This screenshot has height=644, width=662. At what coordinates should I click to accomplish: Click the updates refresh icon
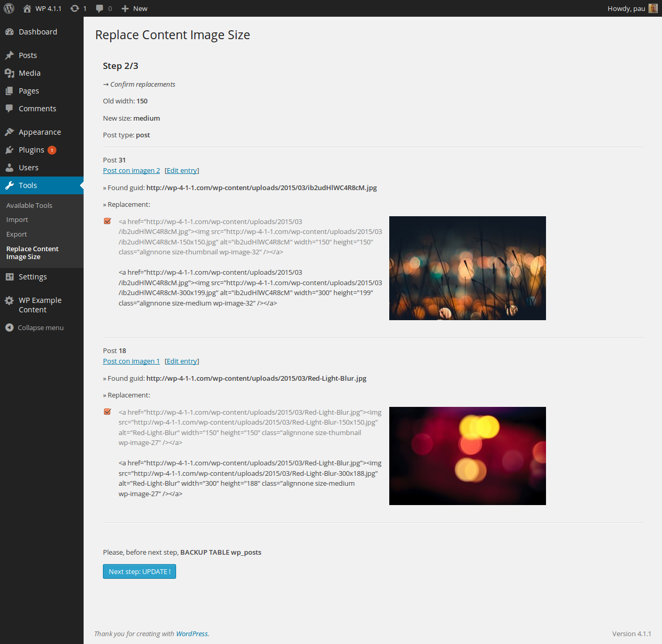point(75,8)
